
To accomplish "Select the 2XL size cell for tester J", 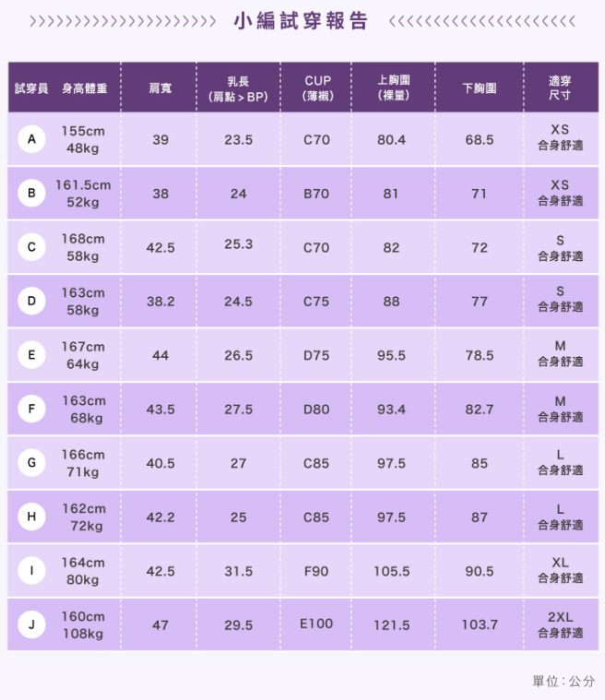I will point(560,624).
